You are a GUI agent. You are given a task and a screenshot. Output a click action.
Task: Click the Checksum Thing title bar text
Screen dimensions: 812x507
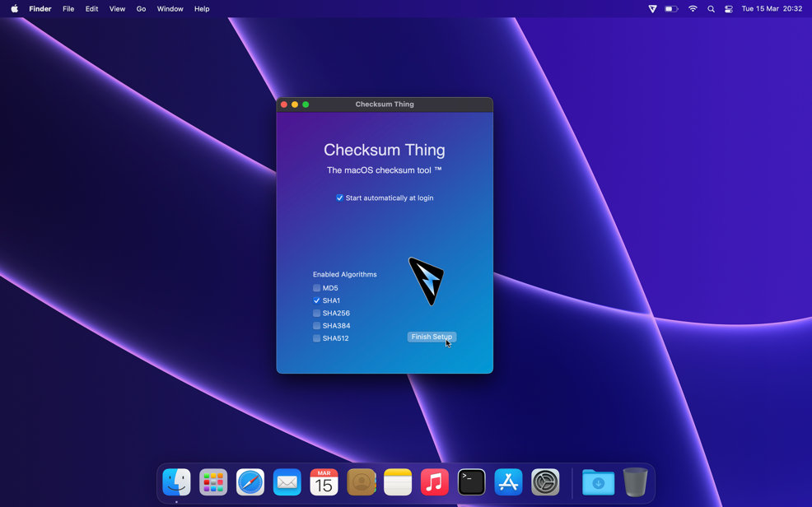coord(385,105)
